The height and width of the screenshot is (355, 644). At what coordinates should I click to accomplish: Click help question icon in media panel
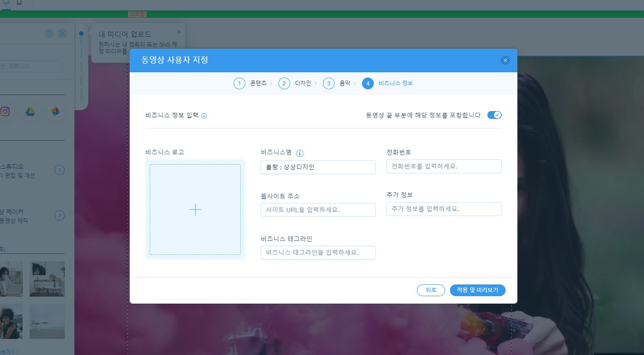point(49,34)
